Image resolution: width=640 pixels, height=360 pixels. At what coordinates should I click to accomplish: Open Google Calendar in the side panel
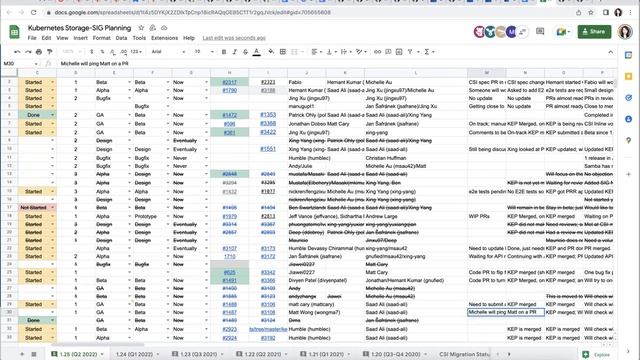click(x=629, y=55)
